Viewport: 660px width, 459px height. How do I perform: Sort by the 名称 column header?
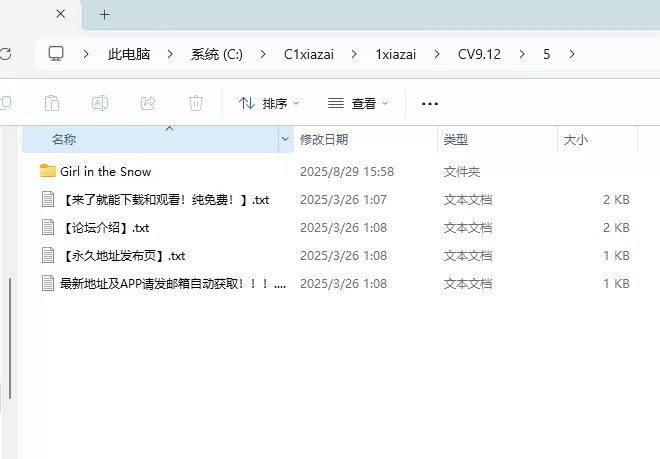tap(150, 139)
